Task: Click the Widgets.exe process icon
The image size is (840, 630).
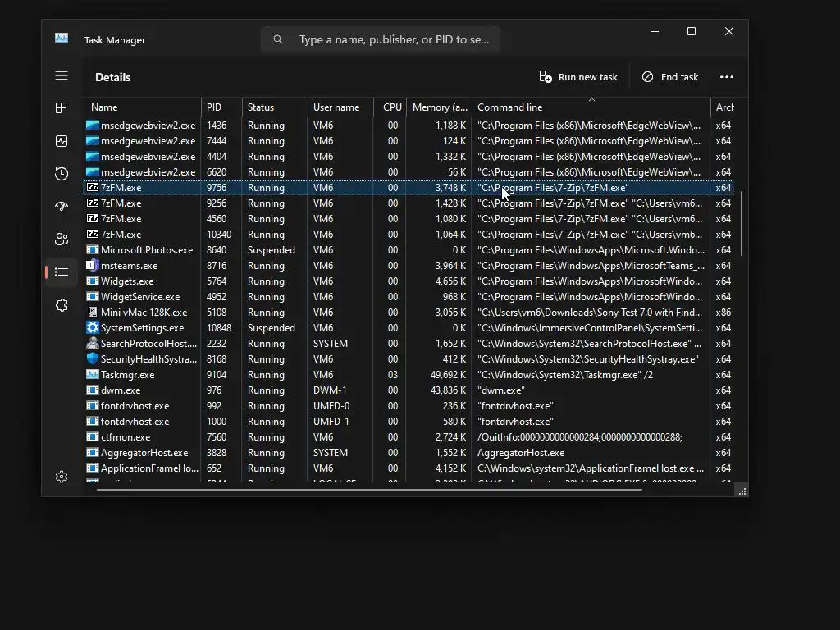Action: pos(93,281)
